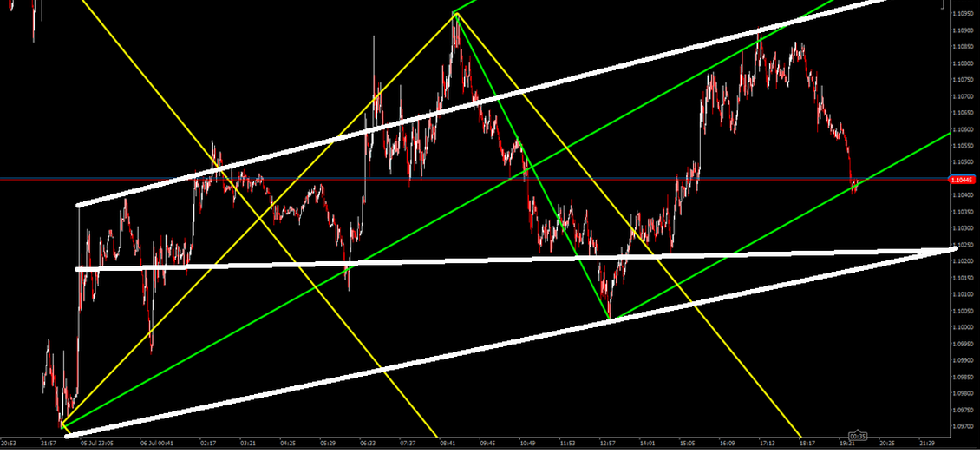The height and width of the screenshot is (454, 980).
Task: Click price axis label 1.10350
Action: (x=963, y=212)
